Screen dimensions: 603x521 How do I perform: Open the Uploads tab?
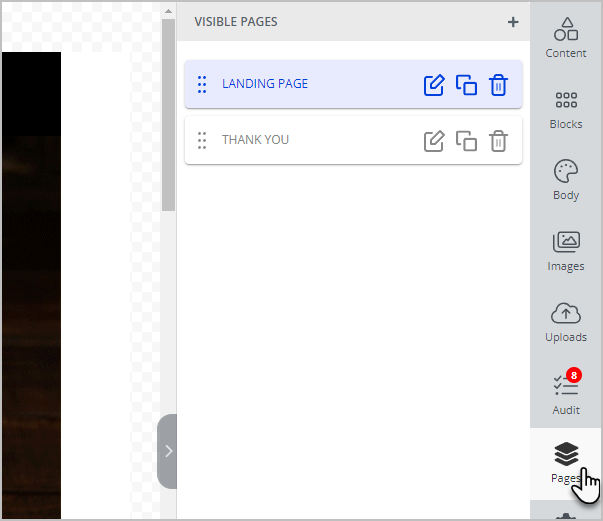(x=566, y=323)
